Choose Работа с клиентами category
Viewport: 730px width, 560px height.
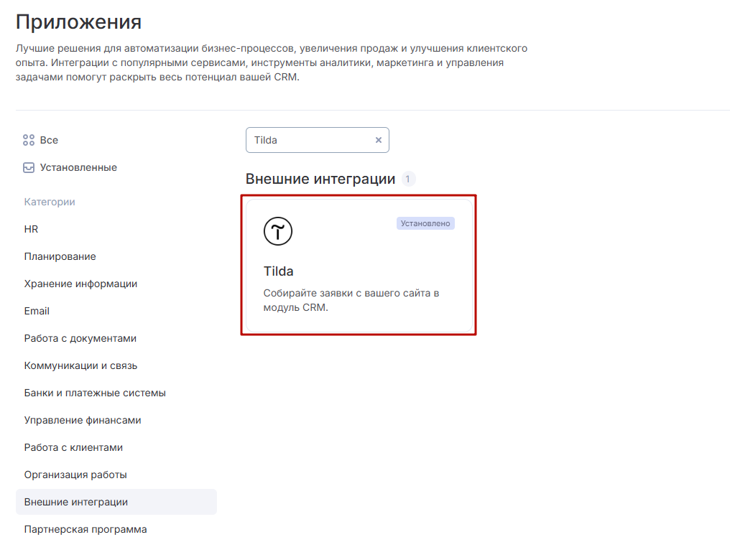(73, 447)
